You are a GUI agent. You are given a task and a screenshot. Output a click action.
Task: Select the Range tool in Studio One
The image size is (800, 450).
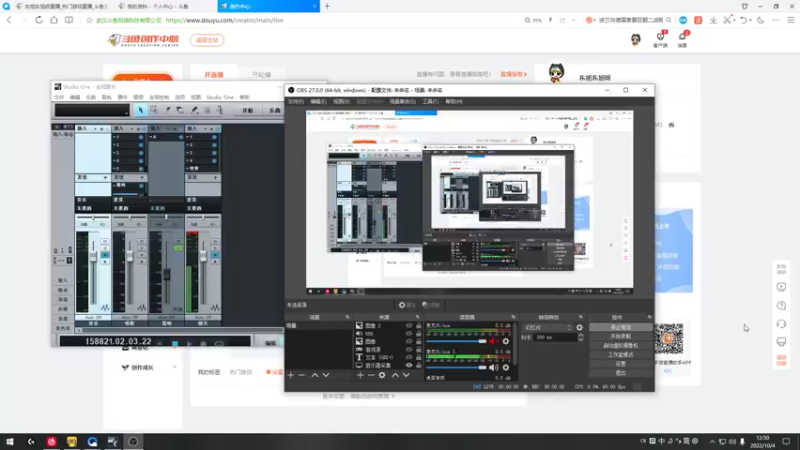click(x=154, y=110)
